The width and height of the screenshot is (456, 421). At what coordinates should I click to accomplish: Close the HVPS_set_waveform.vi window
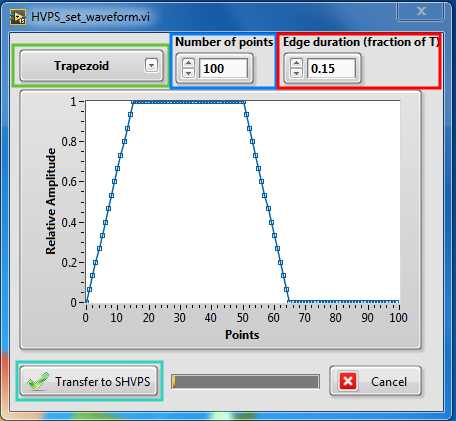[421, 11]
